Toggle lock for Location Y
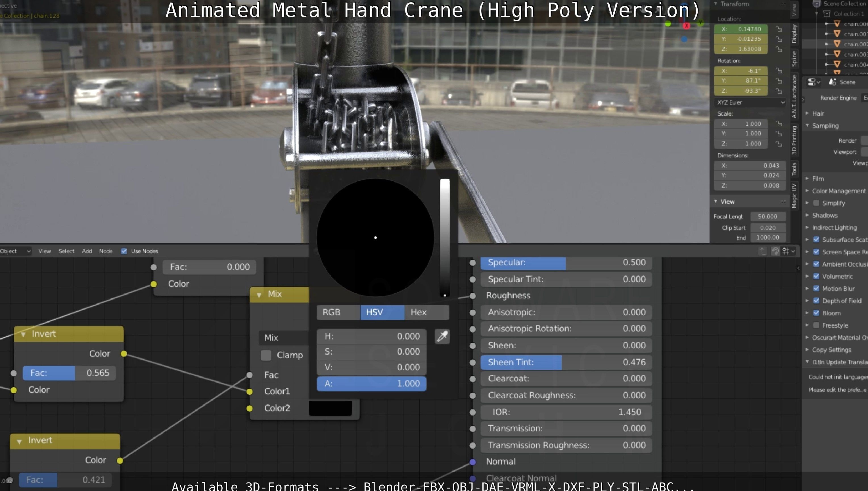Screen dimensions: 868x491 [x=779, y=39]
